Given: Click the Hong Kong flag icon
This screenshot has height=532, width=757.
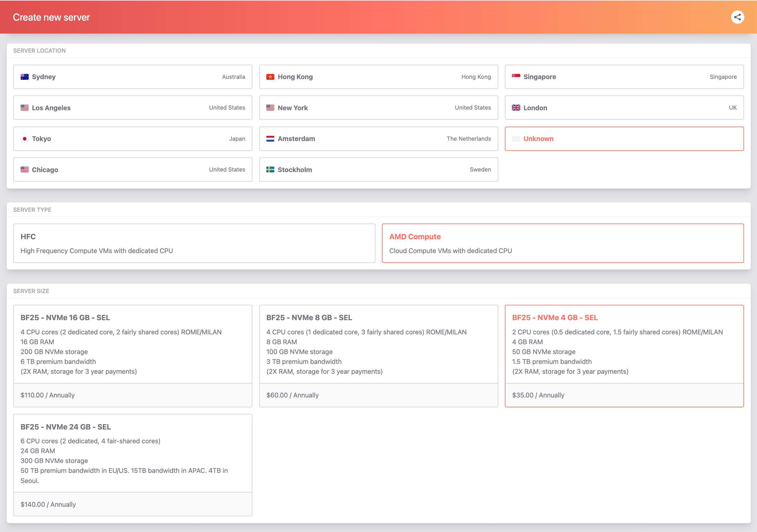Looking at the screenshot, I should [270, 77].
